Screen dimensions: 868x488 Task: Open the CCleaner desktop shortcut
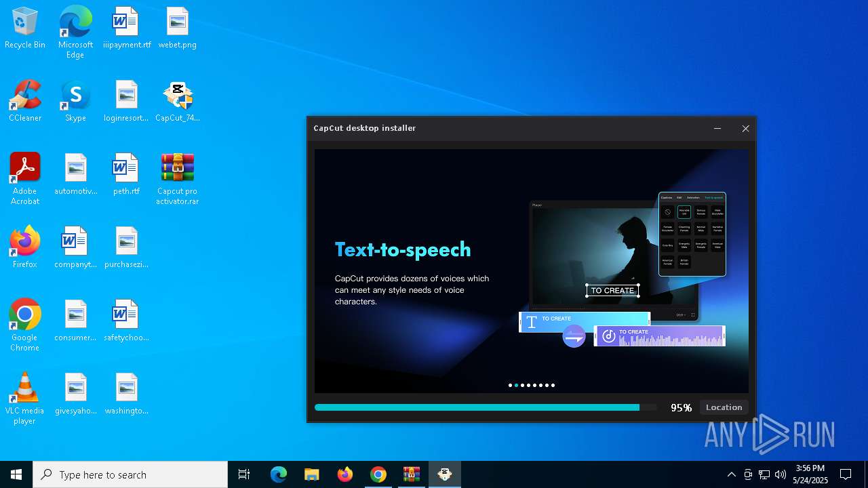[25, 102]
